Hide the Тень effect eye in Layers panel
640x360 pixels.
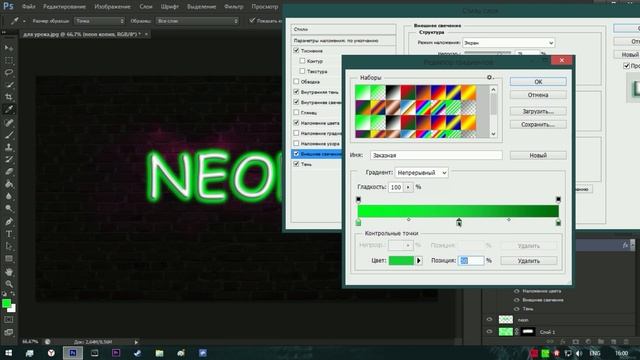pos(517,309)
